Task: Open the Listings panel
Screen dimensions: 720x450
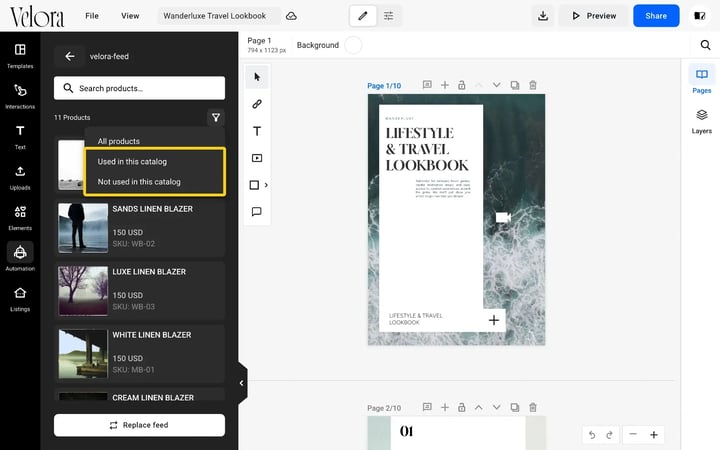Action: (20, 298)
